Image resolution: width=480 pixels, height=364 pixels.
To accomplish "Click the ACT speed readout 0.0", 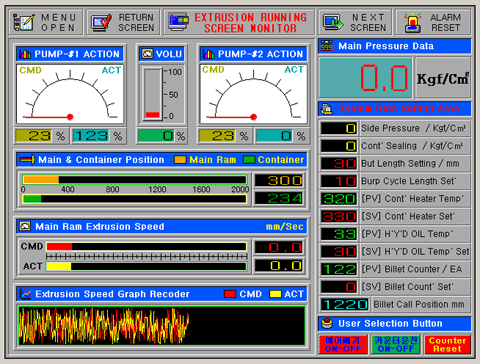I will 279,266.
